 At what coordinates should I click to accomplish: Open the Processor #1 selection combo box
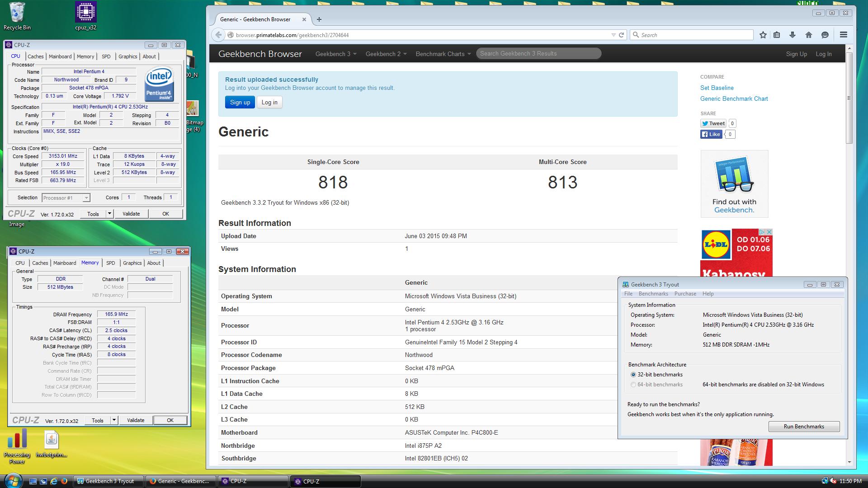(x=66, y=198)
